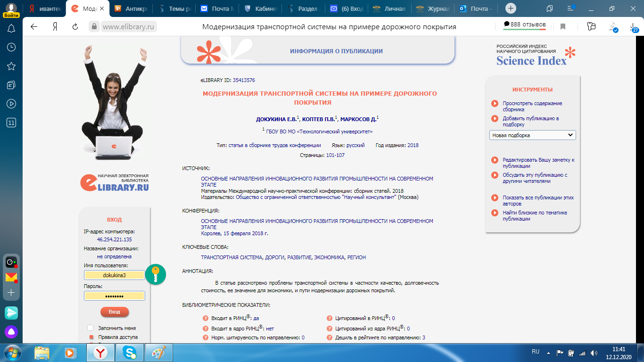The height and width of the screenshot is (362, 644).
Task: Click 'Редактировать Вашу заметку к публикации'
Action: point(538,163)
